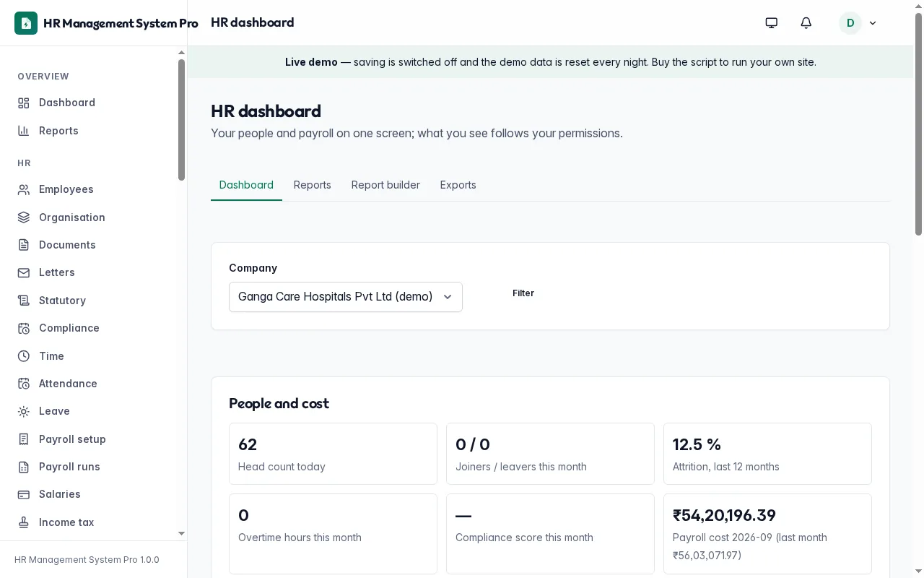The width and height of the screenshot is (924, 578).
Task: Click the Reports bar chart icon in sidebar
Action: coord(24,131)
